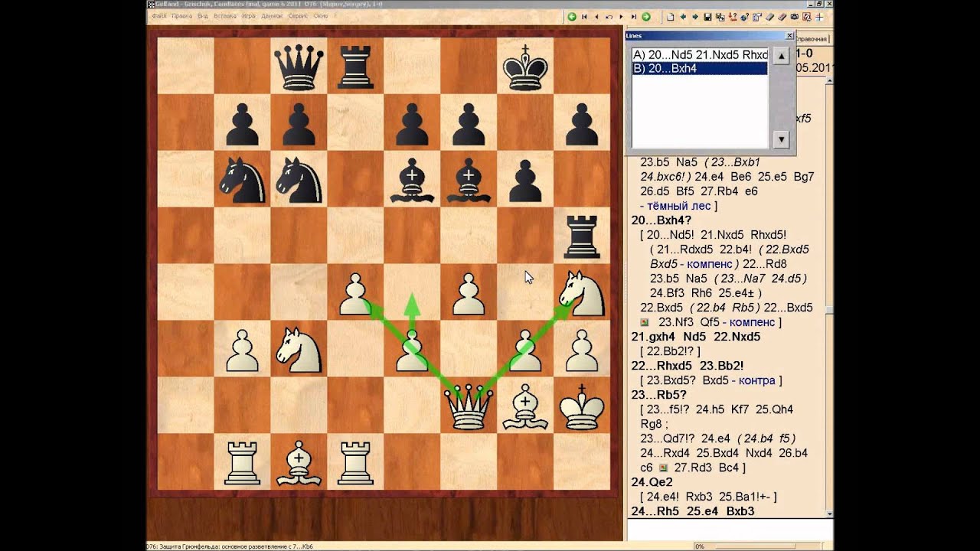Step back one move
The height and width of the screenshot is (551, 980).
point(596,17)
